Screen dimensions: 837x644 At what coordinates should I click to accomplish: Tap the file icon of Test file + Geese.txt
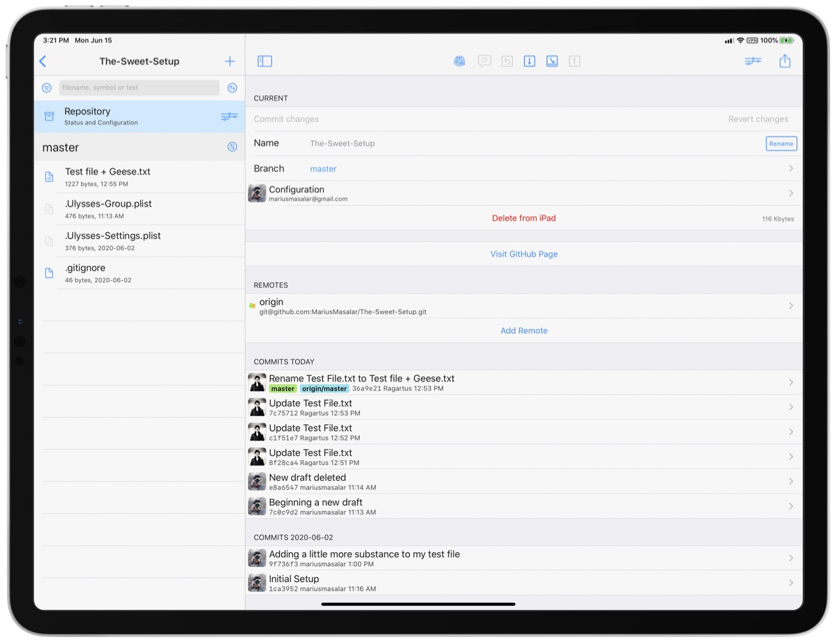click(x=49, y=177)
